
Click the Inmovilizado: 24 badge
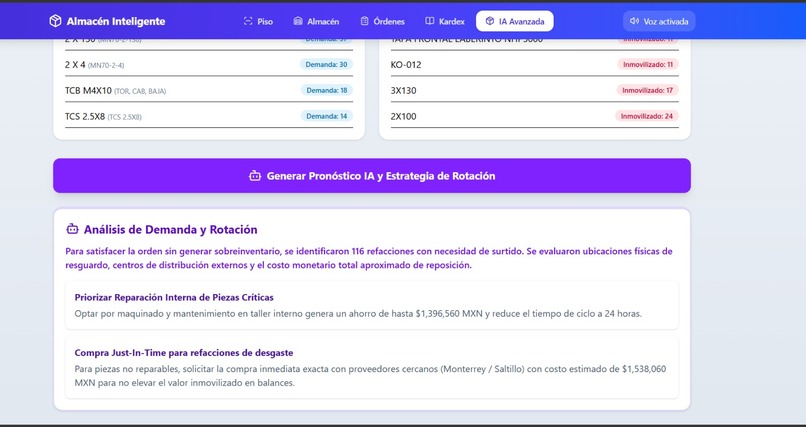[647, 116]
